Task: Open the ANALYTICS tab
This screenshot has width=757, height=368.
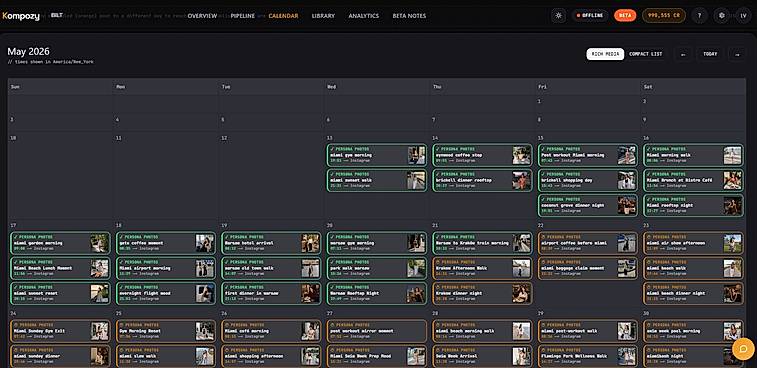Action: [364, 16]
